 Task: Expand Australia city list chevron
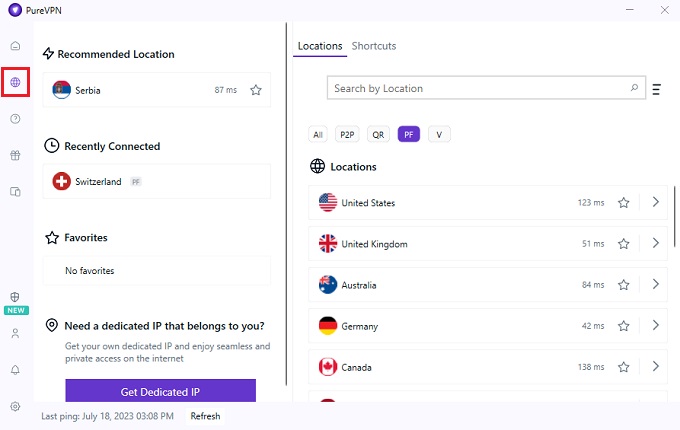point(656,284)
